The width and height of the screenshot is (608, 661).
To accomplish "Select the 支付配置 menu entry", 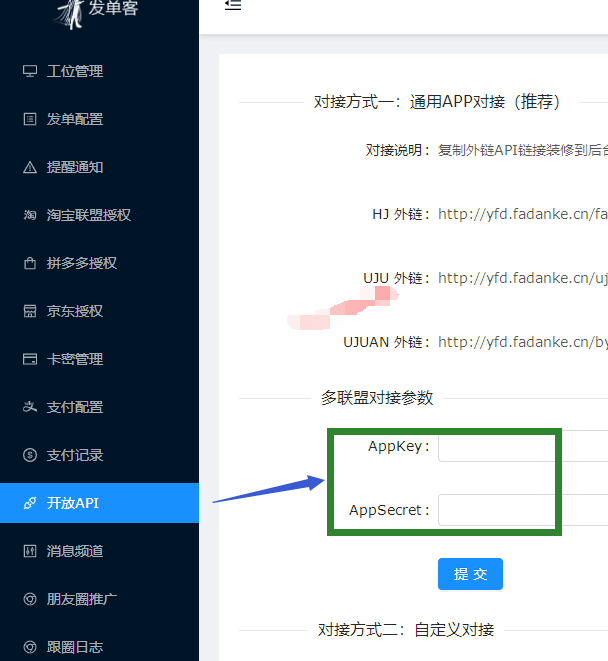I will (100, 407).
